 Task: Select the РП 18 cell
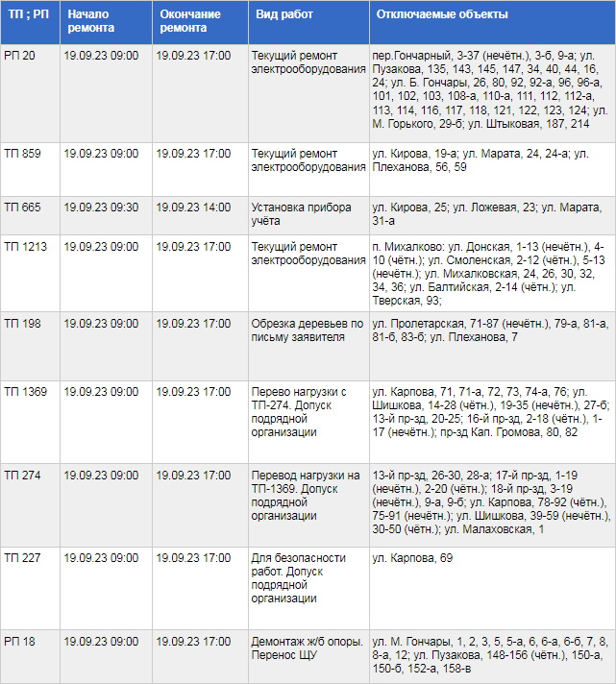[19, 641]
